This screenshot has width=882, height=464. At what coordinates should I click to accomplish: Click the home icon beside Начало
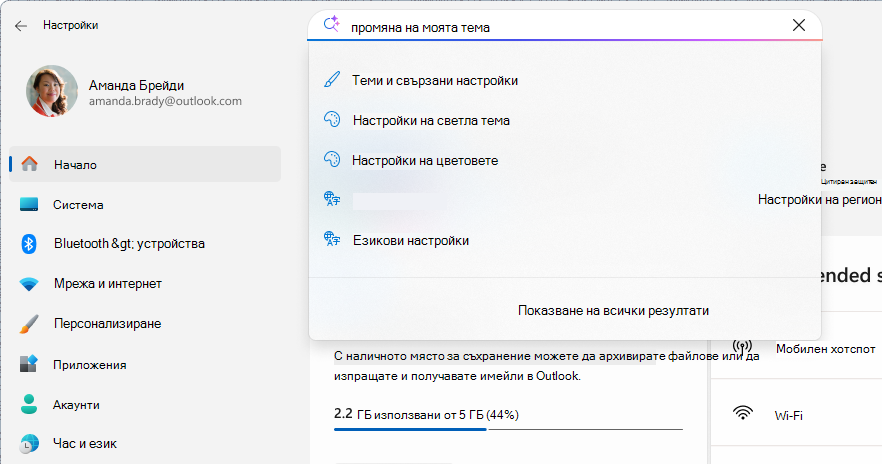[29, 164]
